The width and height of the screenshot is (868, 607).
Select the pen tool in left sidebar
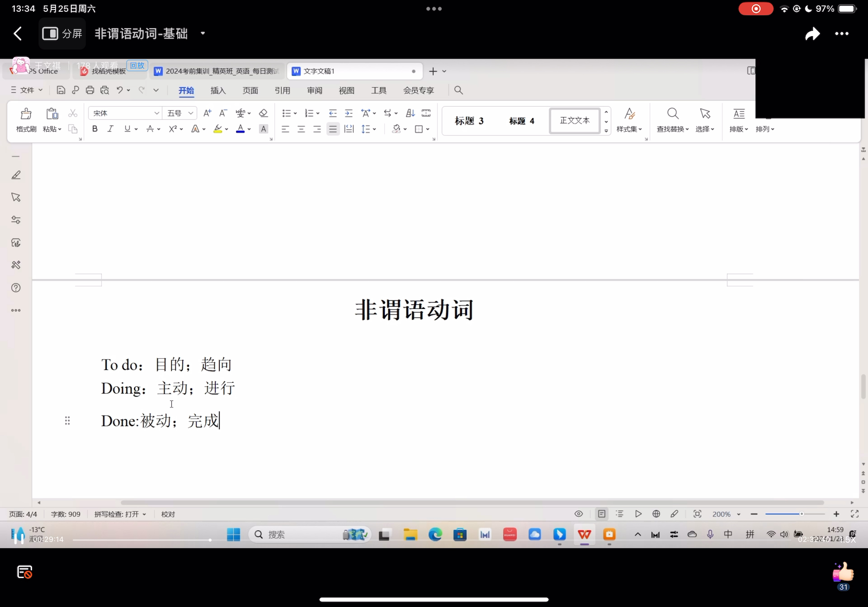[16, 175]
